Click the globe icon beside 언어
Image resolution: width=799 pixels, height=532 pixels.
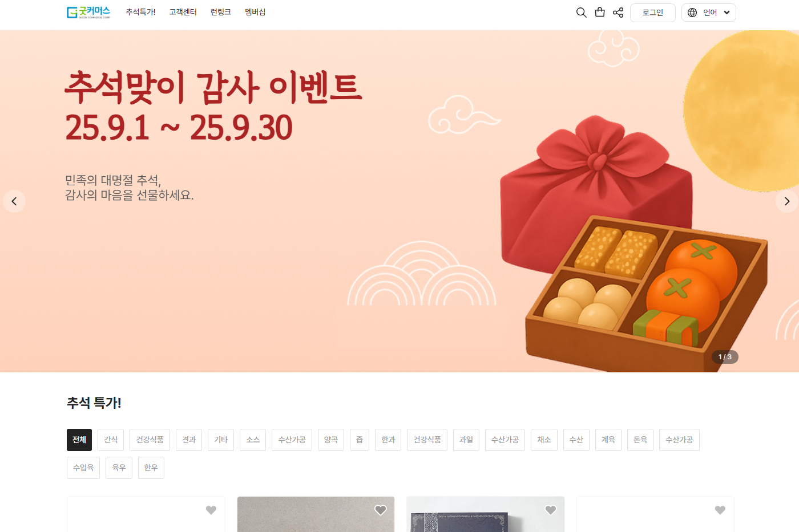pos(692,13)
